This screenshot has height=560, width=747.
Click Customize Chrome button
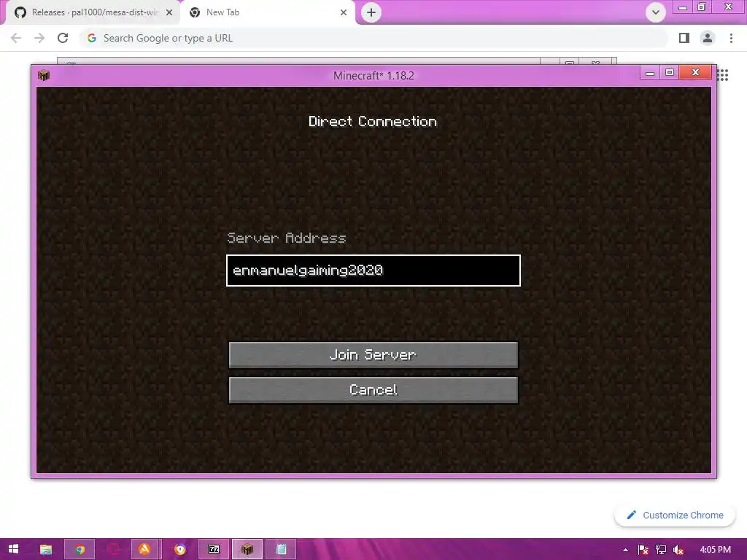point(675,515)
